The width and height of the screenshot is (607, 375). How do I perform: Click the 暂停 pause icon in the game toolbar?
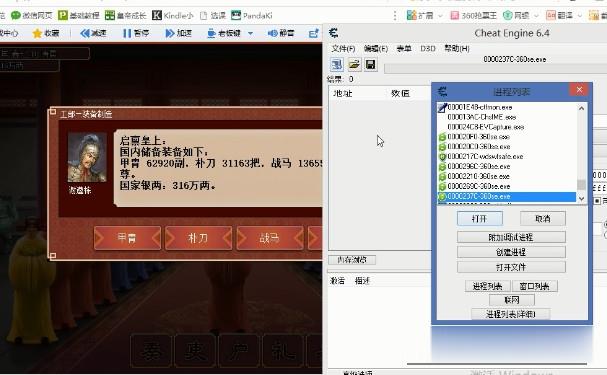[127, 33]
